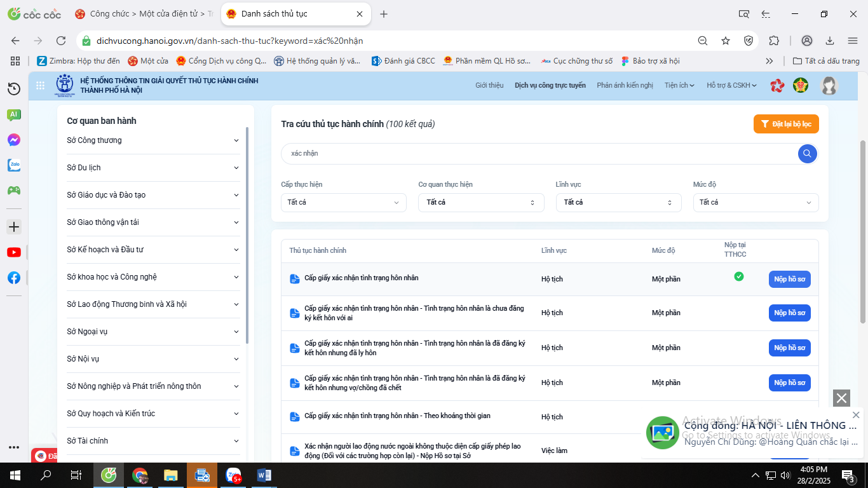Switch to the Công chức Một cửa điện tử tab
868x488 pixels.
[x=145, y=14]
